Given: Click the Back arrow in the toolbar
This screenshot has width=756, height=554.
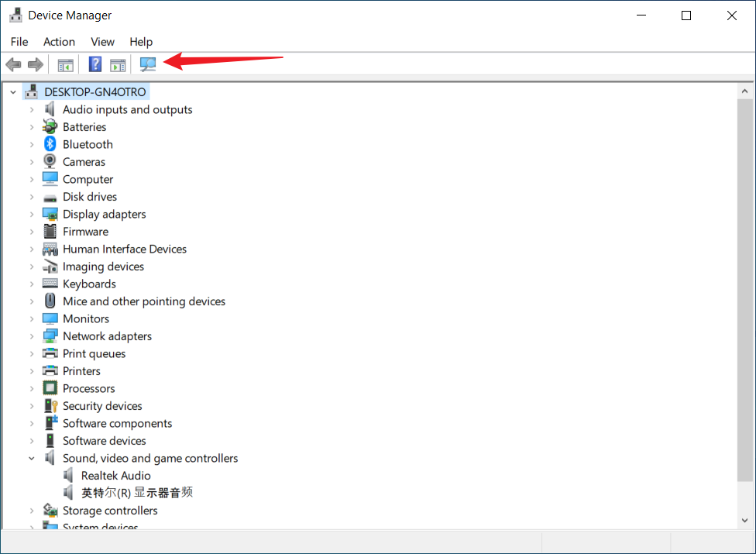Looking at the screenshot, I should click(13, 64).
